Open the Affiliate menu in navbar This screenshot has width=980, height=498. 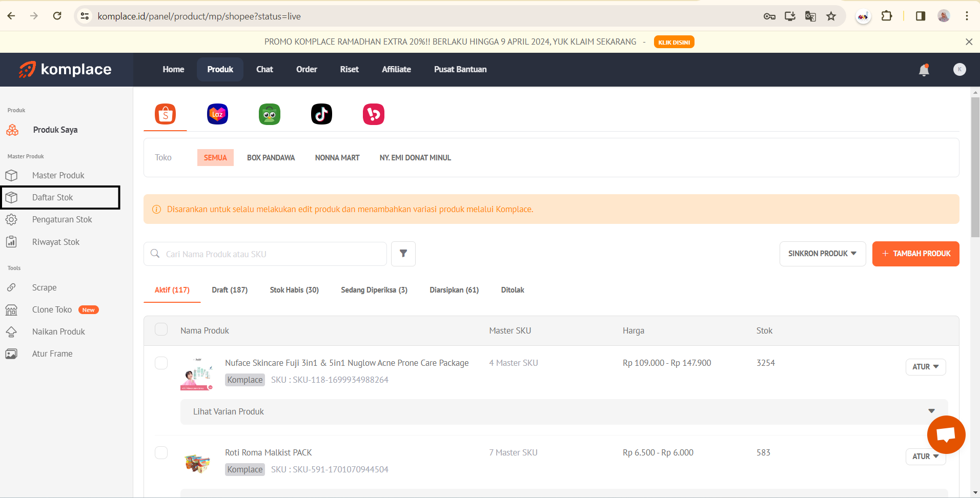click(x=396, y=69)
